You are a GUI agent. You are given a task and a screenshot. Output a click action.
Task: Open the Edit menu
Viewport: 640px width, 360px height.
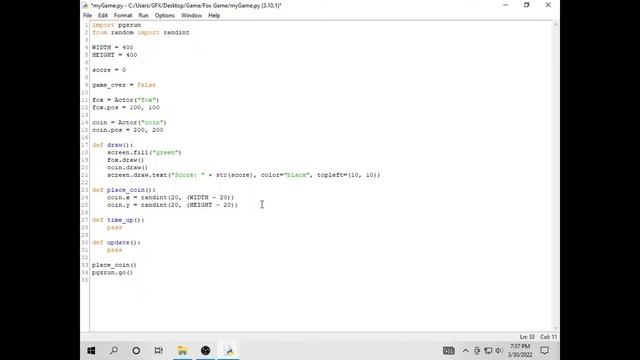click(102, 16)
